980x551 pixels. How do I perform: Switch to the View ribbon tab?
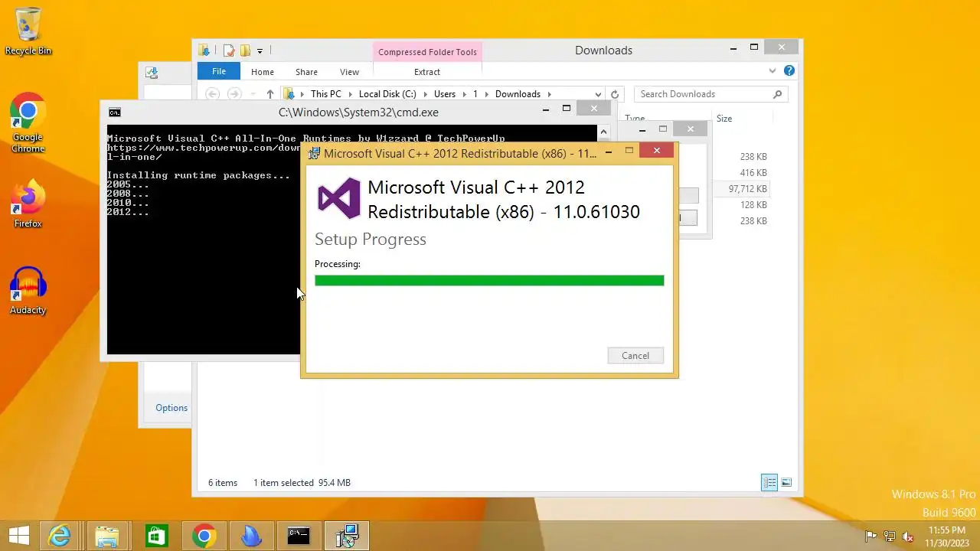349,72
